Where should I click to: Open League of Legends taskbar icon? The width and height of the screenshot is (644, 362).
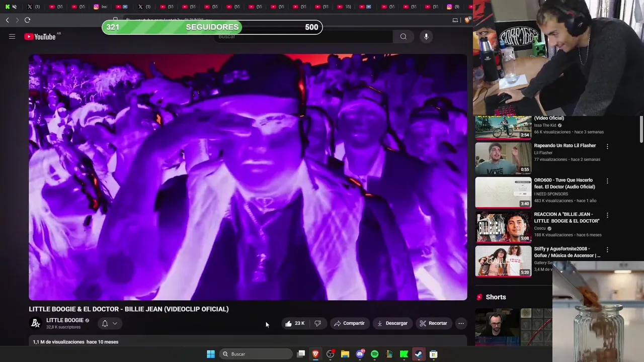389,354
